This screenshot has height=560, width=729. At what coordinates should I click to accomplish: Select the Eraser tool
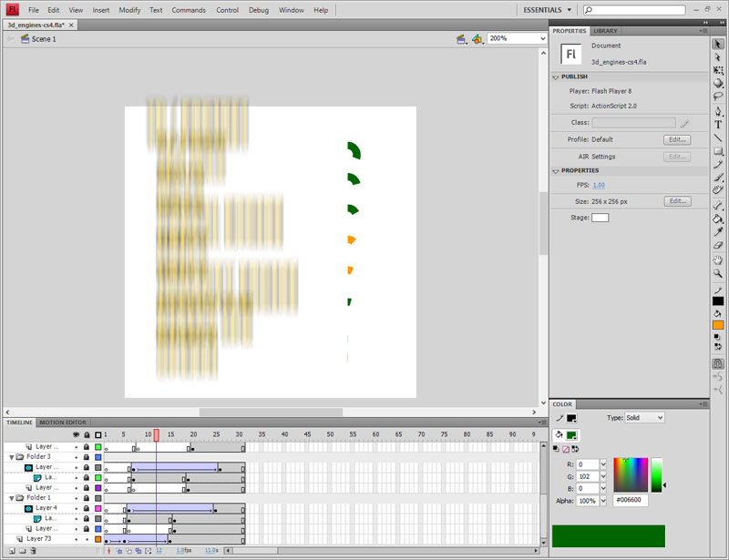(718, 246)
